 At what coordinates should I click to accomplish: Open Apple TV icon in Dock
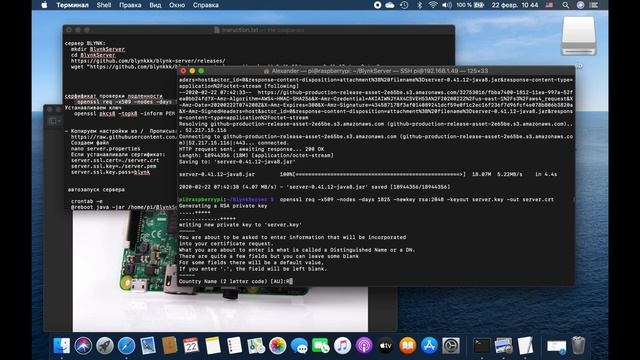(386, 346)
